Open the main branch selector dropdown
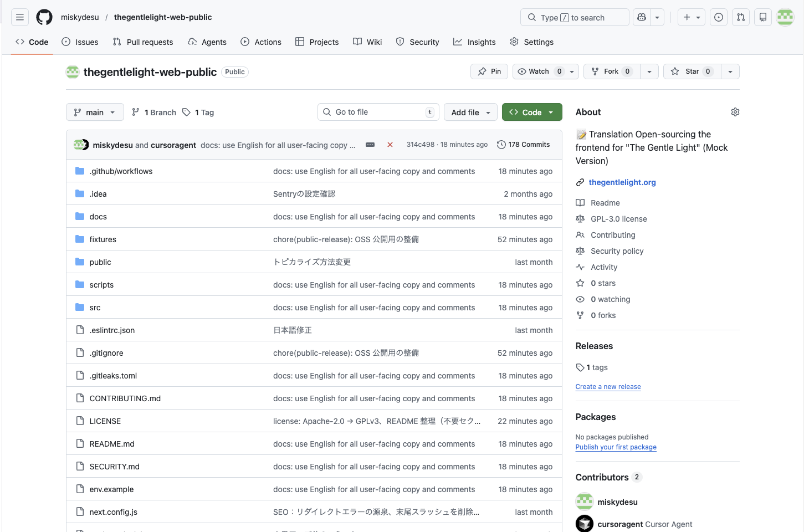 (x=95, y=112)
